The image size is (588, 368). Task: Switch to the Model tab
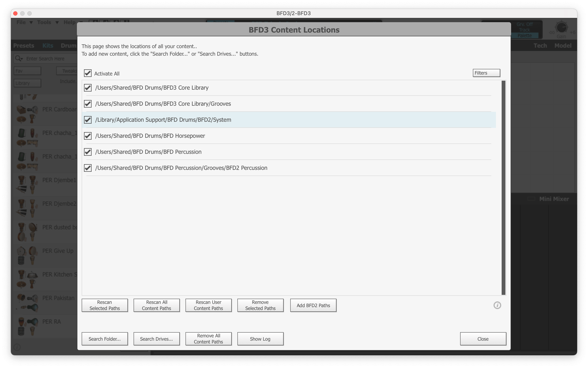tap(563, 46)
